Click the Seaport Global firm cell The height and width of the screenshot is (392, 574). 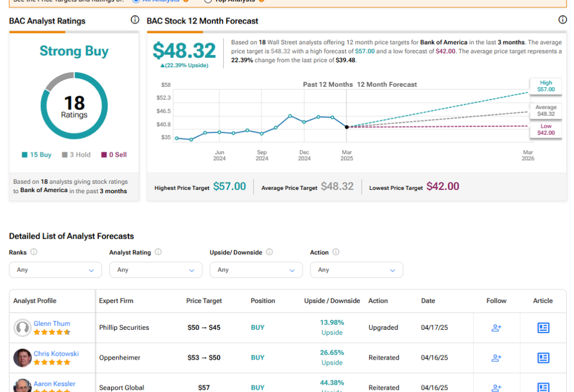[x=122, y=388]
